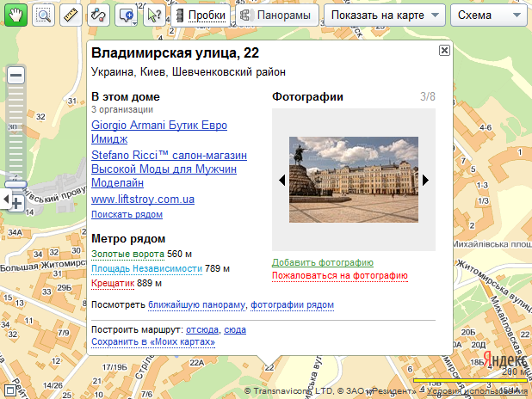Image resolution: width=532 pixels, height=399 pixels.
Task: Open the Схема map type dropdown
Action: point(489,15)
